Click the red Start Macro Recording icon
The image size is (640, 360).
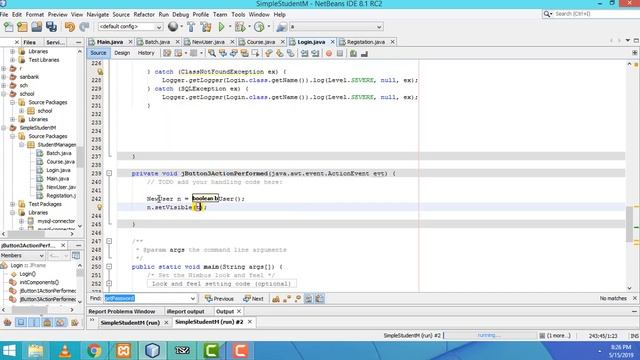pos(329,53)
